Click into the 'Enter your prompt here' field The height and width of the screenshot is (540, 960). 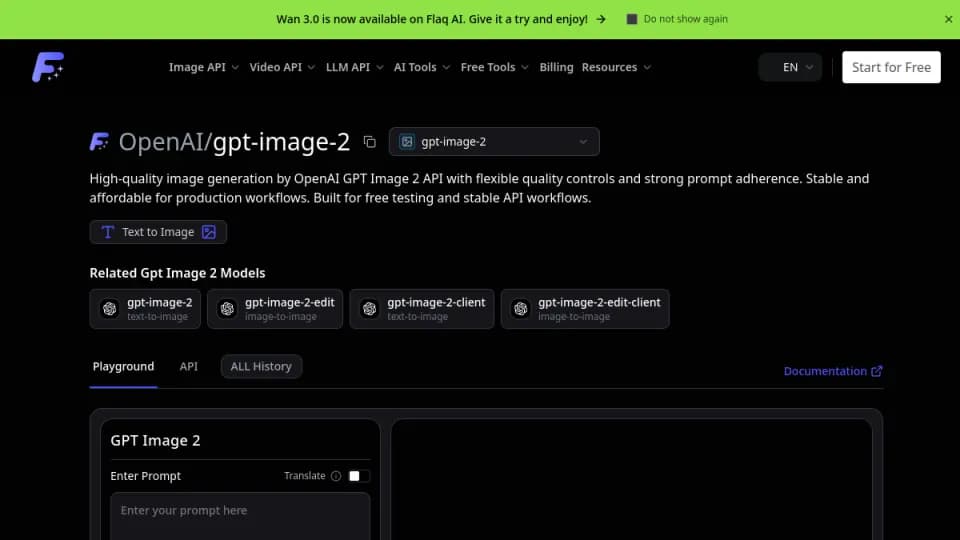(240, 516)
